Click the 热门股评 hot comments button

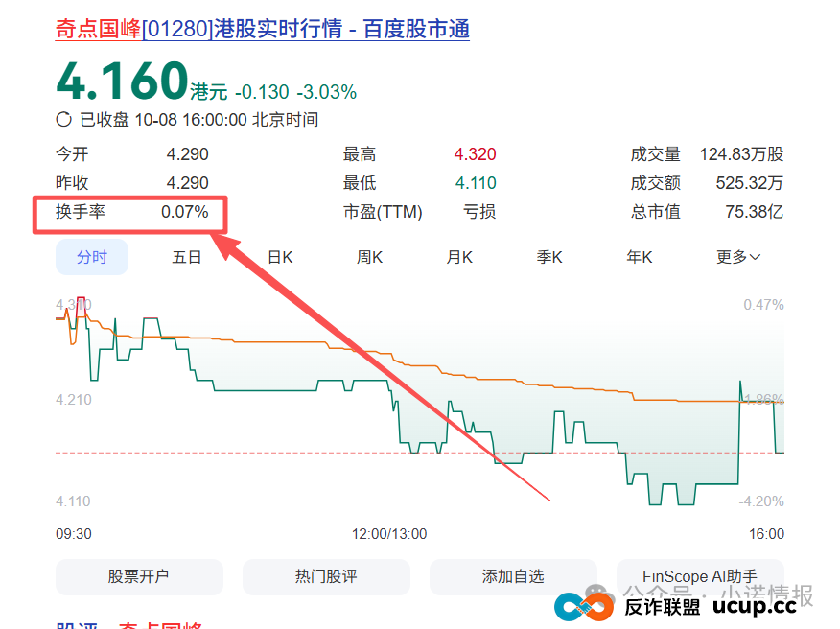pos(326,576)
